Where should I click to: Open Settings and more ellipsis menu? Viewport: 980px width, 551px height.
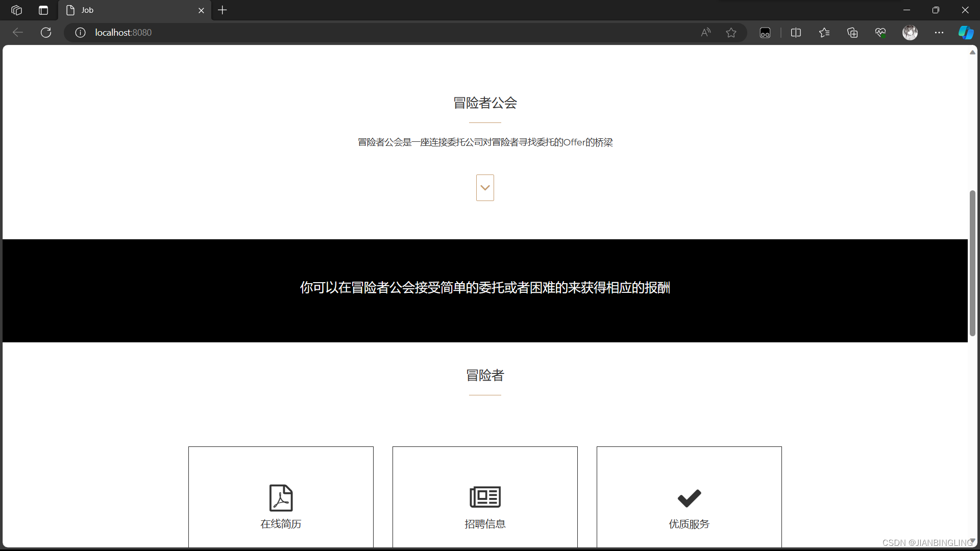point(939,33)
